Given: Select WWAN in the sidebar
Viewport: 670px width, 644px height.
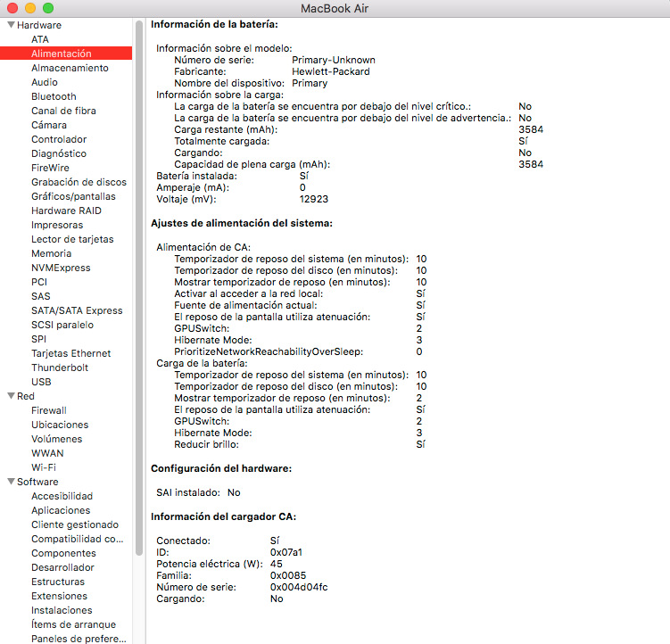Looking at the screenshot, I should [47, 453].
